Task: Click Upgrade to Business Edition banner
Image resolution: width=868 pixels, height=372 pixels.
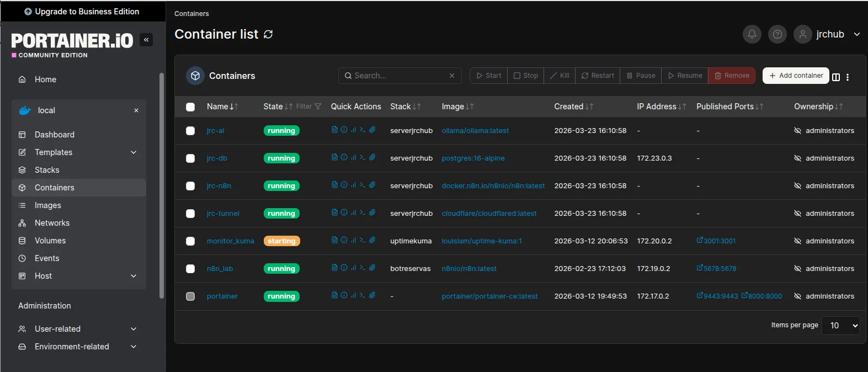Action: point(83,12)
